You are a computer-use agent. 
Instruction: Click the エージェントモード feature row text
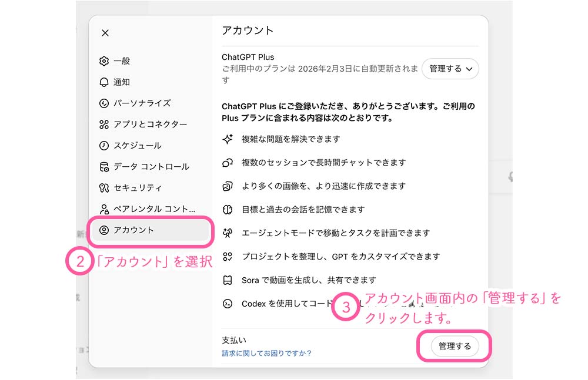(336, 233)
